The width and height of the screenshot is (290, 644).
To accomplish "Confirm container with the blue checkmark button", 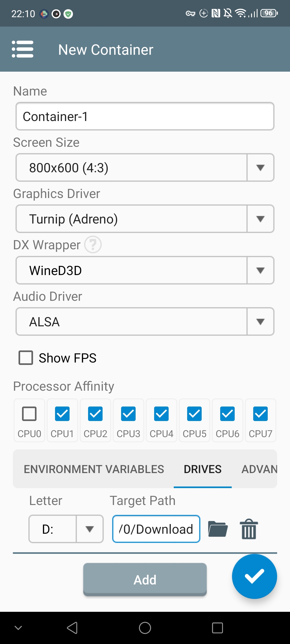I will point(254,576).
